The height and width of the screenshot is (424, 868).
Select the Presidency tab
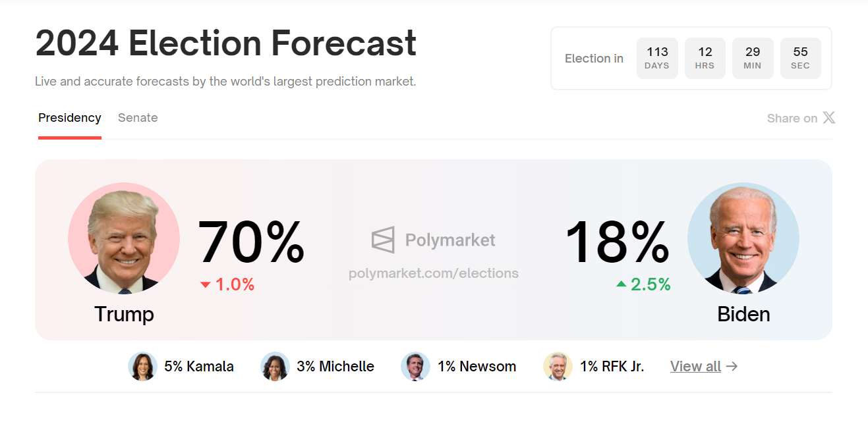69,118
